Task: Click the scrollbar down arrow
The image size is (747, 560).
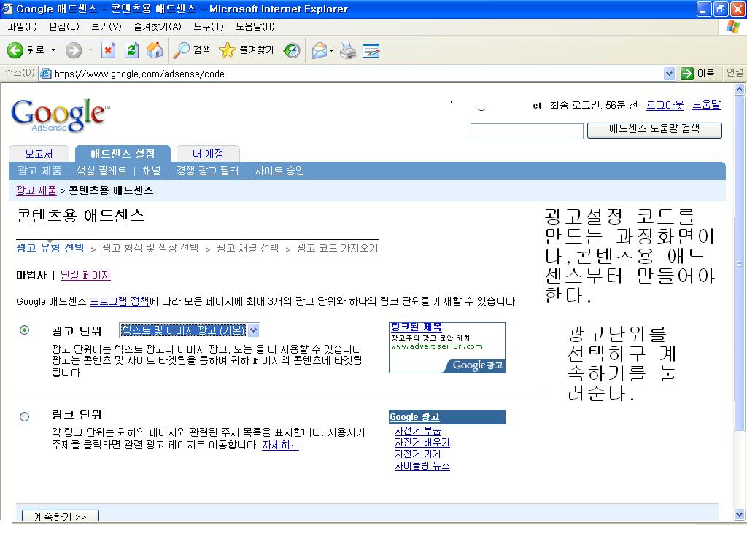Action: [739, 514]
